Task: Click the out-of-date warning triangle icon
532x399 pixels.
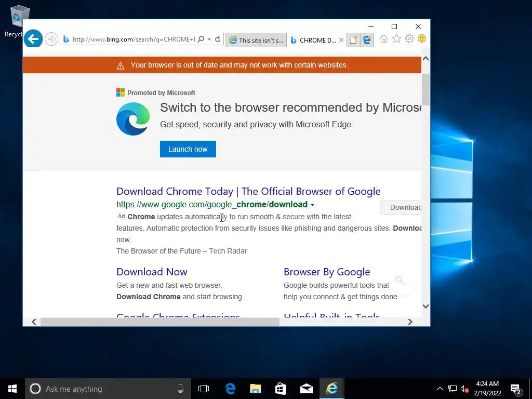Action: click(121, 65)
